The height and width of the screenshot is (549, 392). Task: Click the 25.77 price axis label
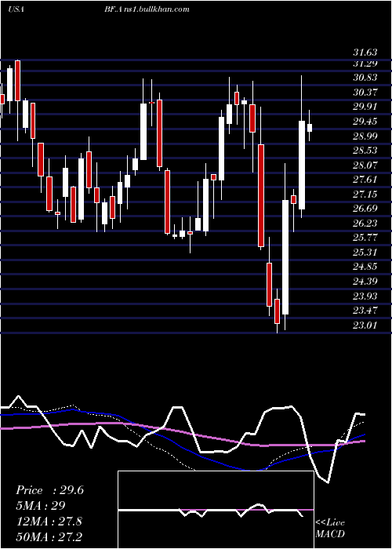coord(365,238)
